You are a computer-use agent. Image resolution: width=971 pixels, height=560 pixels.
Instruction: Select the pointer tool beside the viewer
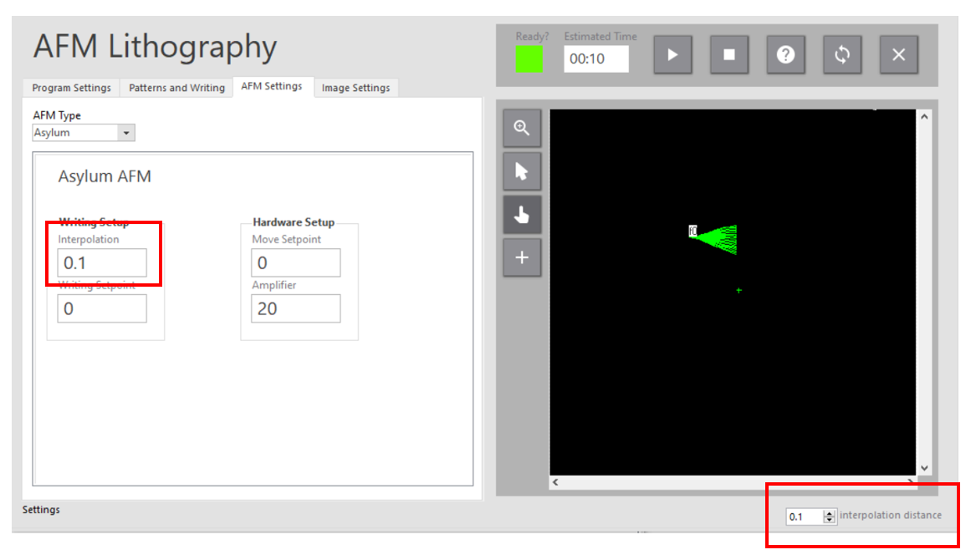pyautogui.click(x=521, y=171)
